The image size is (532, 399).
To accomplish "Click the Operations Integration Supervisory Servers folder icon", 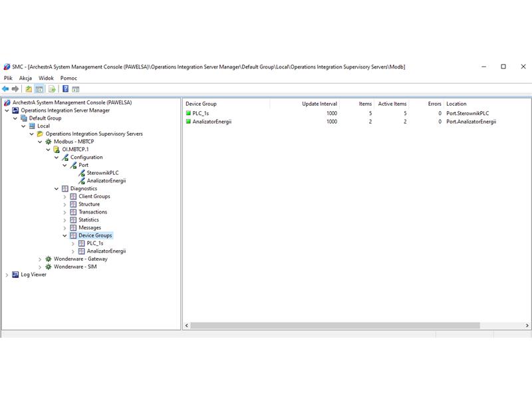I will (x=40, y=134).
